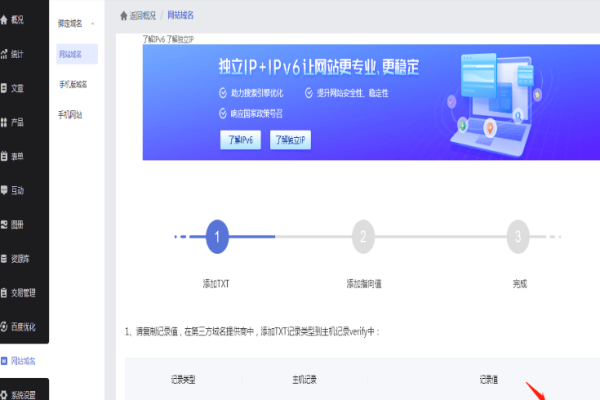The height and width of the screenshot is (400, 600).
Task: Click 提升网站安全性、稳定性 banner text
Action: coord(352,93)
